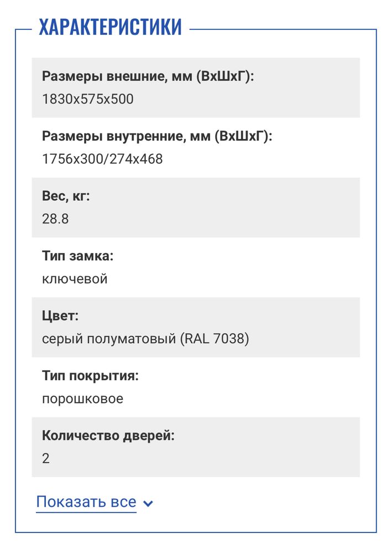Click the "Тип покрытия:" label
The image size is (392, 553).
pyautogui.click(x=90, y=375)
